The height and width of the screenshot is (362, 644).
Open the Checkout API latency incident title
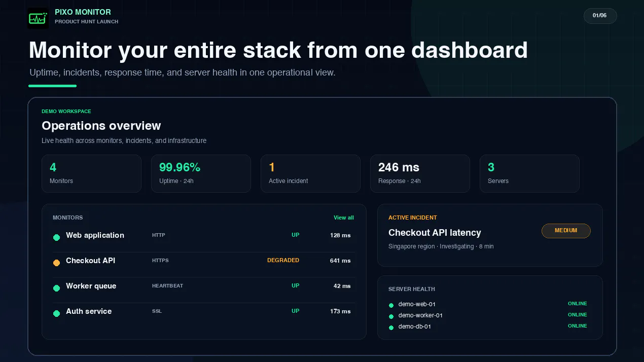435,233
